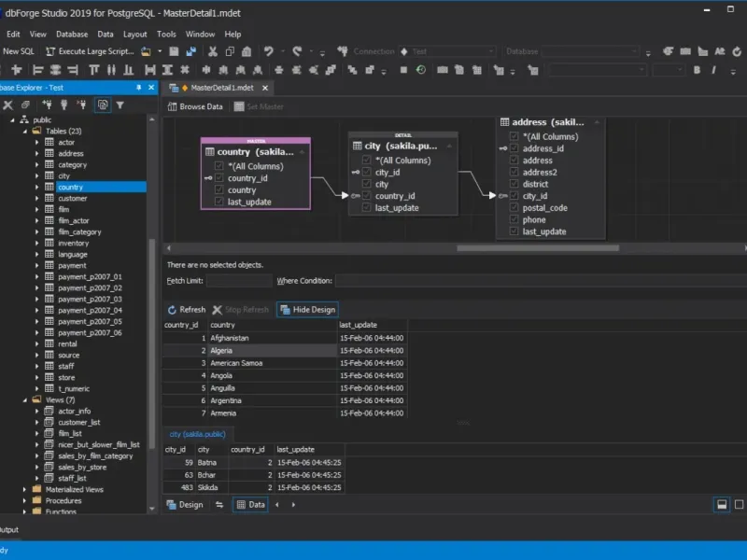Viewport: 747px width, 560px height.
Task: Select the film_actor table in tree
Action: [74, 220]
